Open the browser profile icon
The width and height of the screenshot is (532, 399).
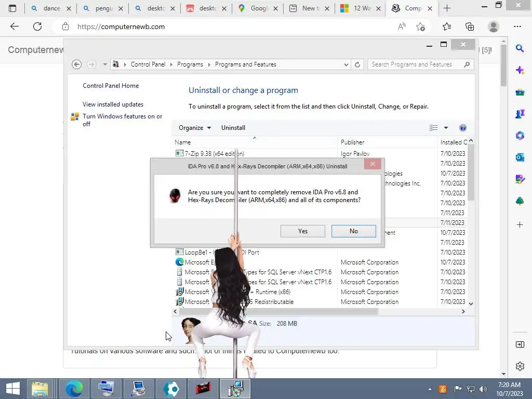[x=494, y=26]
